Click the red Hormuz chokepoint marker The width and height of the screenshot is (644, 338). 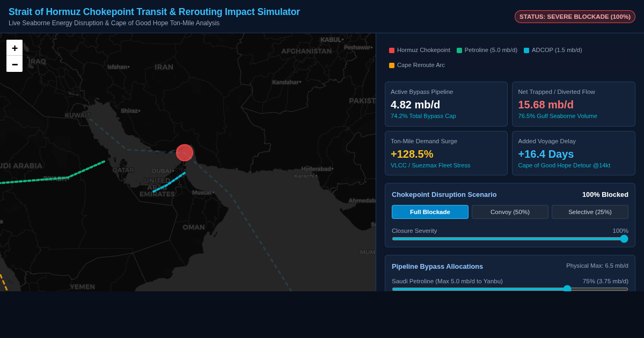tap(185, 153)
